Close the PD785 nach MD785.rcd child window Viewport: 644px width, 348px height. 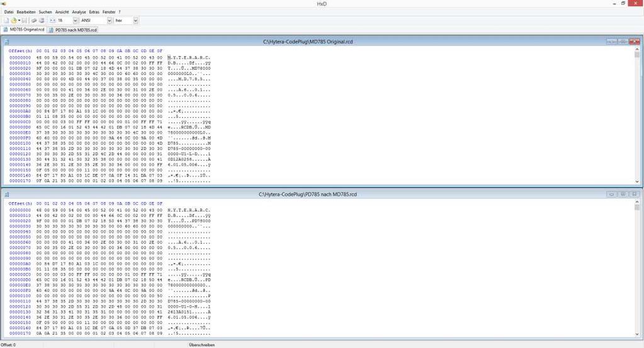point(635,194)
